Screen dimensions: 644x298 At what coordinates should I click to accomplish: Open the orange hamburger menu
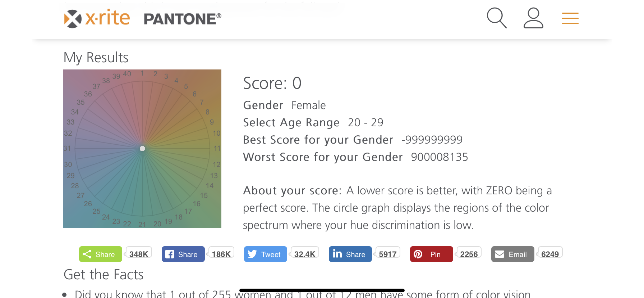(x=570, y=18)
